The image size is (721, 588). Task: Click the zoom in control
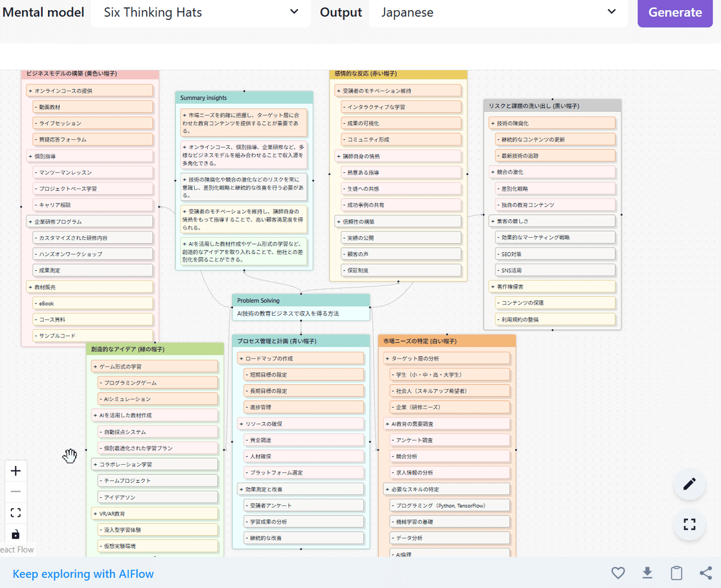click(x=16, y=471)
